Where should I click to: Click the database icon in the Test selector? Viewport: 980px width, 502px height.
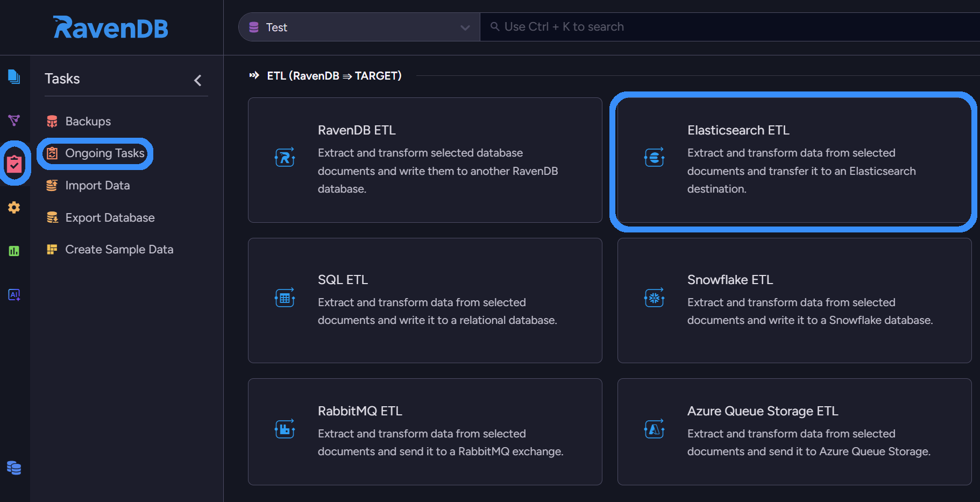click(x=254, y=27)
